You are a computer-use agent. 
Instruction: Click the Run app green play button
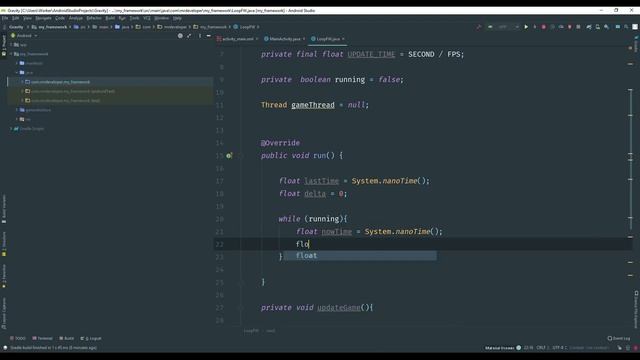[x=526, y=27]
